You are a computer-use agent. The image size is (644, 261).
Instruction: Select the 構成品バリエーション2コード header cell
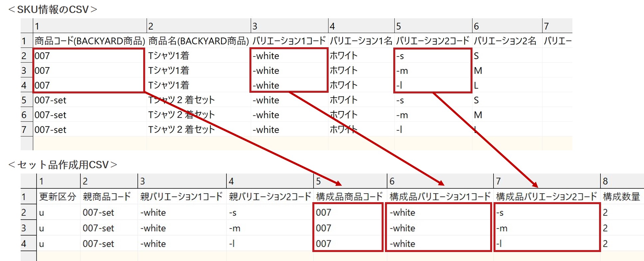point(547,196)
